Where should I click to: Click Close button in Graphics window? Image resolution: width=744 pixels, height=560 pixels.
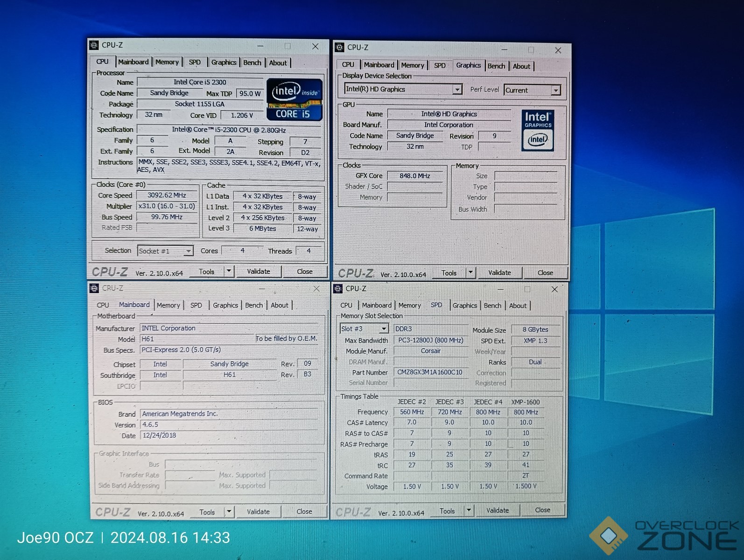[545, 273]
